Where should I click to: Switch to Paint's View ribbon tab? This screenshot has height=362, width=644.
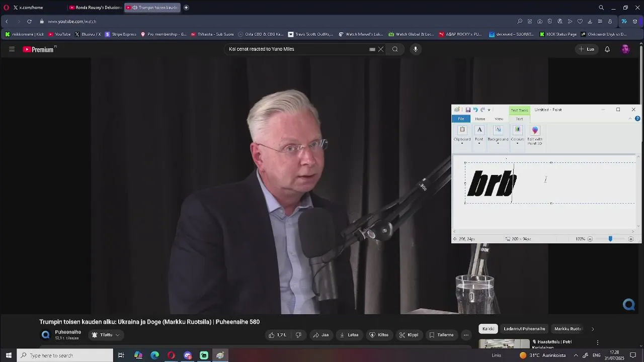(x=499, y=119)
